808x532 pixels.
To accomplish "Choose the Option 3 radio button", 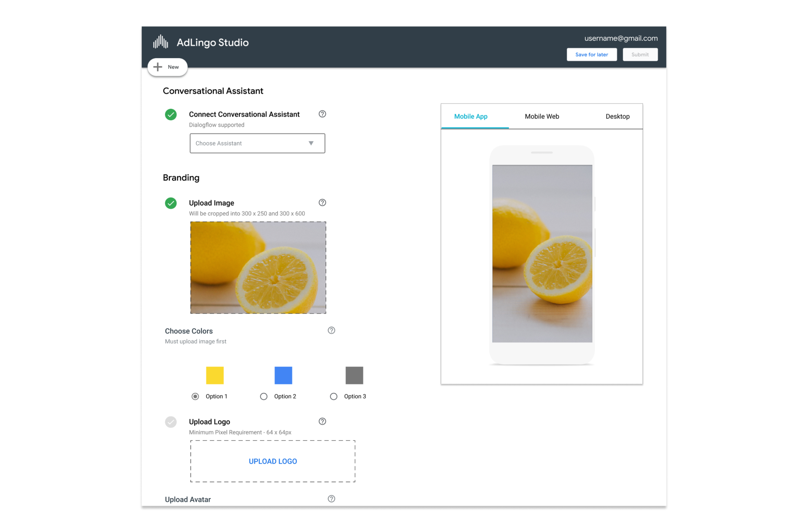I will [x=334, y=396].
